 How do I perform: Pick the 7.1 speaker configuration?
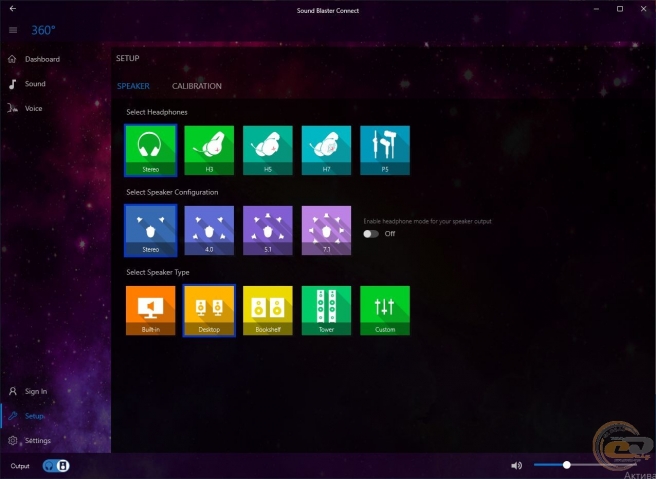(326, 230)
